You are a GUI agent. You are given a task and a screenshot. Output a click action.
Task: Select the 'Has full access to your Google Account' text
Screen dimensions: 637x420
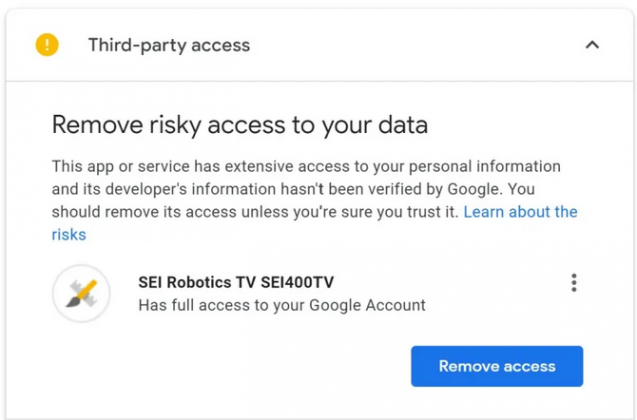click(282, 305)
